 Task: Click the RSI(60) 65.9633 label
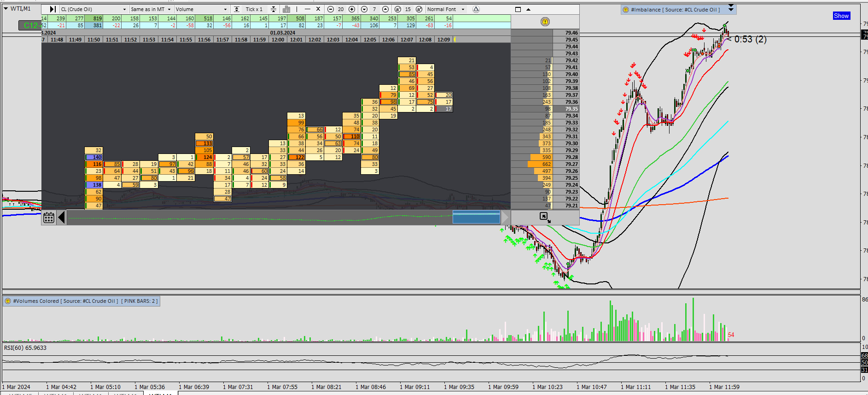coord(25,348)
